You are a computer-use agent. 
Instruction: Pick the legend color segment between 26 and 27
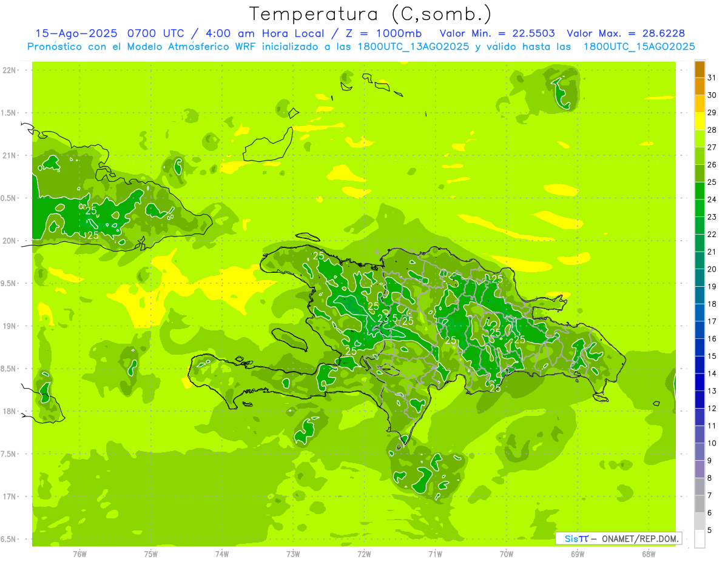pos(699,156)
